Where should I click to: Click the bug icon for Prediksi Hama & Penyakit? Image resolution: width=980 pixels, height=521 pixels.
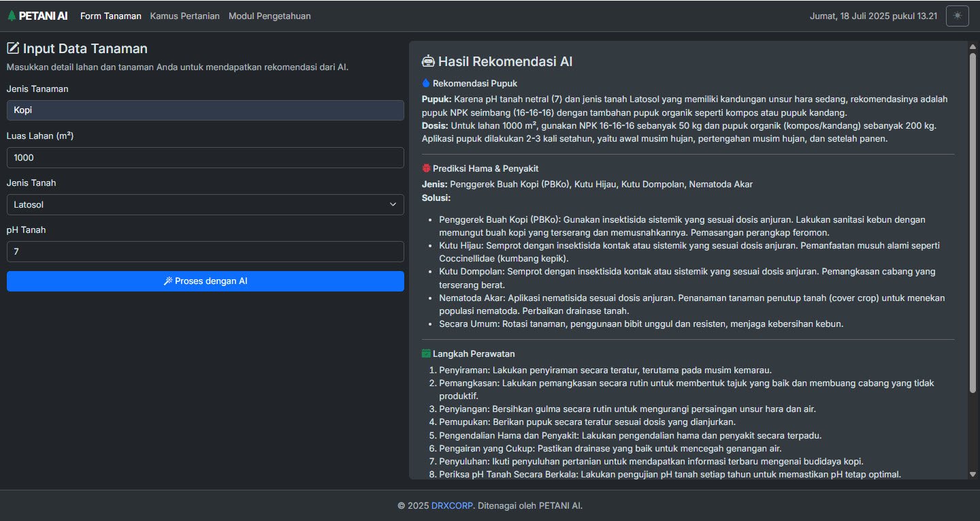[x=426, y=168]
